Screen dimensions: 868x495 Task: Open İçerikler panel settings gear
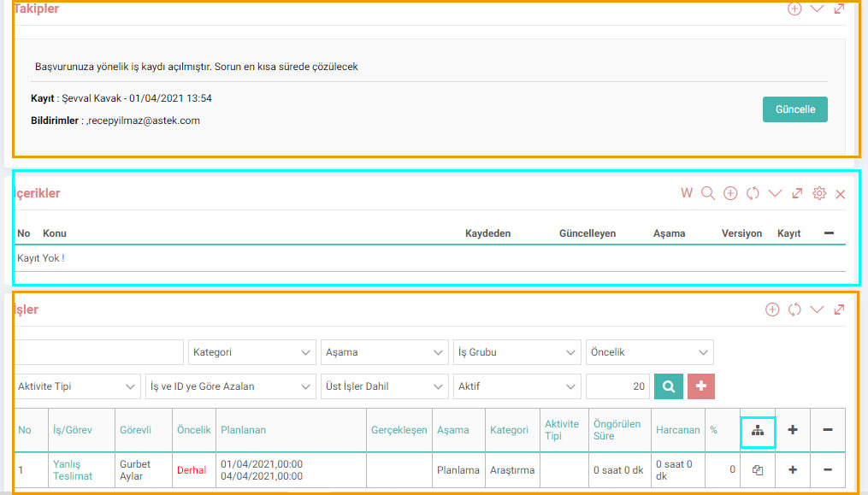[819, 193]
